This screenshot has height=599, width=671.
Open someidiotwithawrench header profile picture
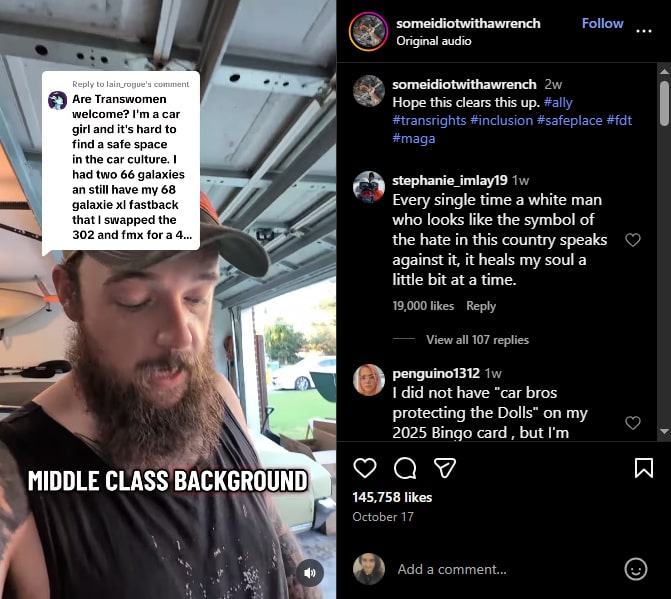[368, 32]
